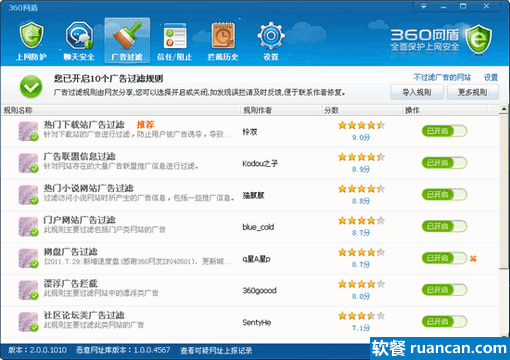The height and width of the screenshot is (360, 510).
Task: Select the author name SentyHe
Action: (257, 322)
